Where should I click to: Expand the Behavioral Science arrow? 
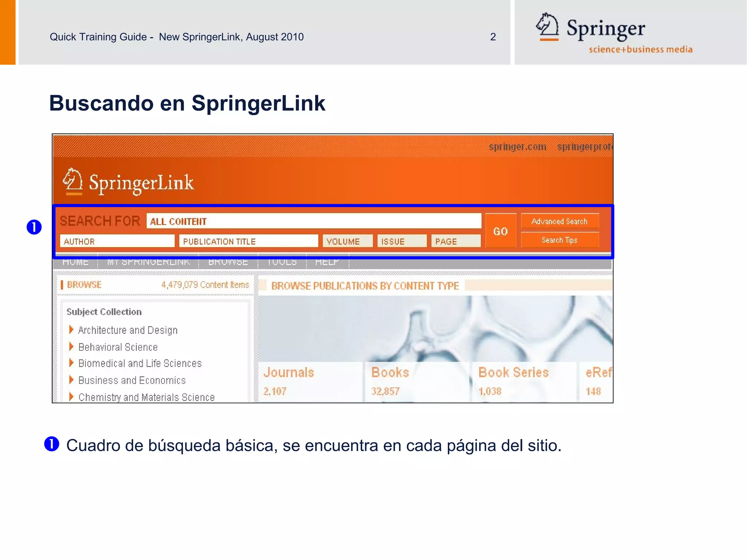pos(71,347)
